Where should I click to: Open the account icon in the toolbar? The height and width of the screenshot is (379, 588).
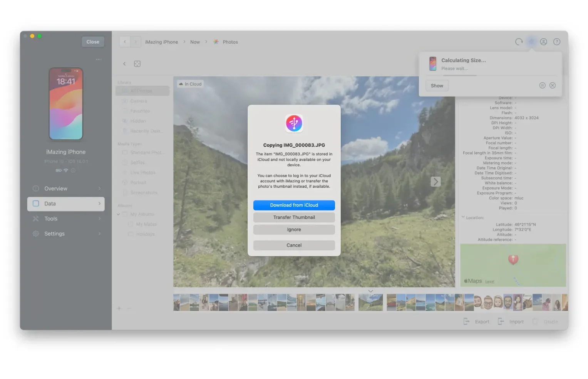click(x=543, y=42)
